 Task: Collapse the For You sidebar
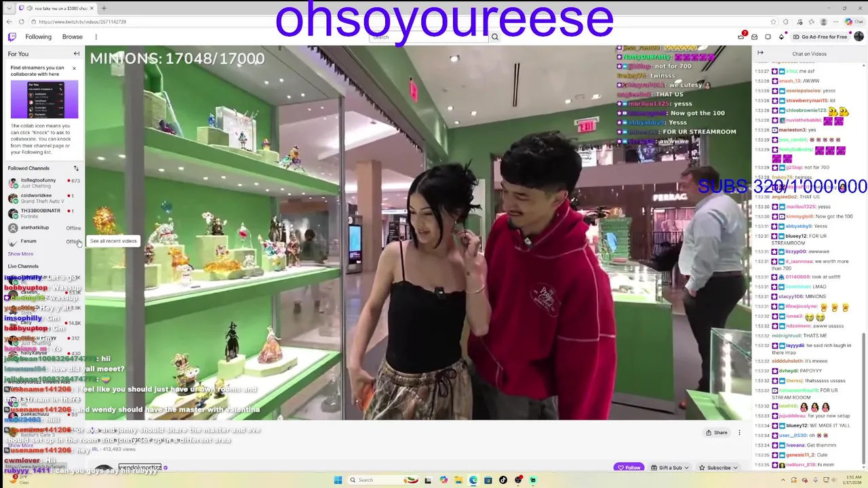[x=77, y=54]
